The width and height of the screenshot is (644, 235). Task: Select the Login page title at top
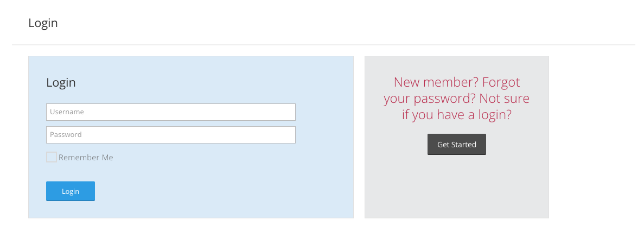coord(43,23)
